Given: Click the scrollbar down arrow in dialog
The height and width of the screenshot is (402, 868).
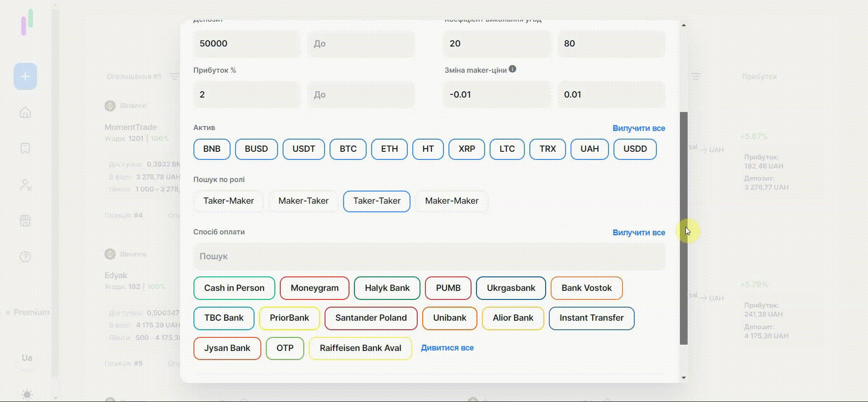Looking at the screenshot, I should coord(684,378).
